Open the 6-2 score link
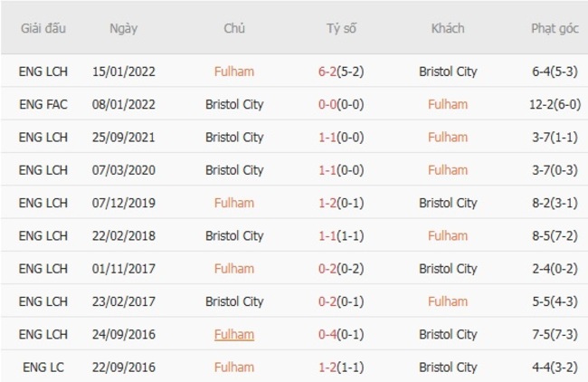Viewport: 588px width, 382px height. pyautogui.click(x=330, y=72)
